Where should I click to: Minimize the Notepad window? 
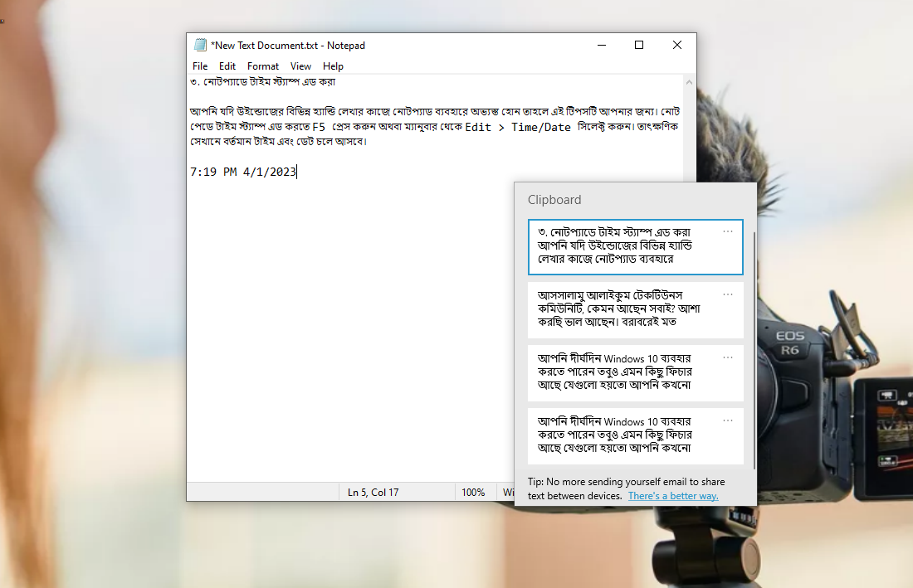[x=602, y=45]
